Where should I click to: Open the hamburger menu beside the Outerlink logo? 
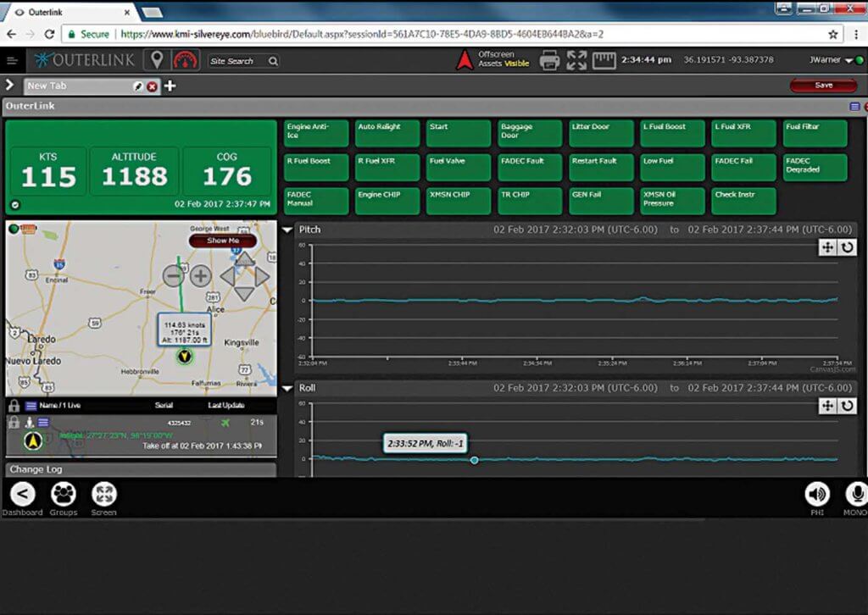click(12, 60)
